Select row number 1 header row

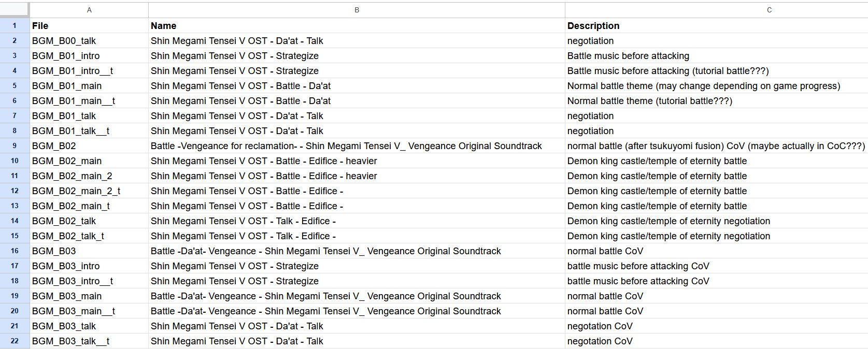click(15, 25)
